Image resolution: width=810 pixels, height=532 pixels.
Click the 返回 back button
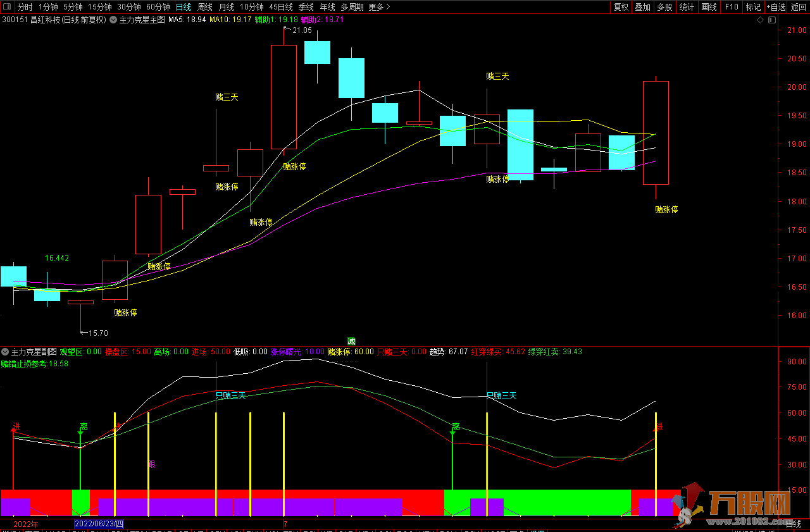tap(799, 7)
